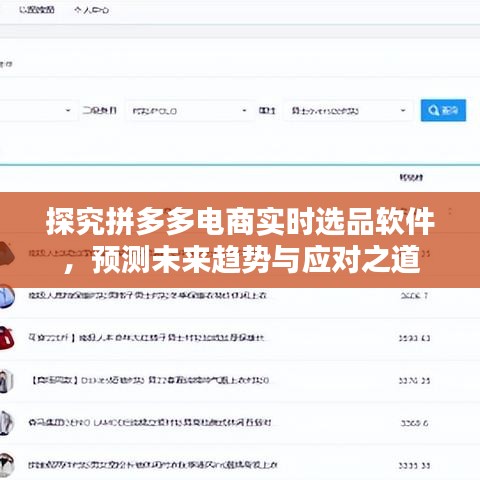Viewport: 480px width, 480px height.
Task: Select the numeric value in the red thumbnail row
Action: [x=414, y=338]
